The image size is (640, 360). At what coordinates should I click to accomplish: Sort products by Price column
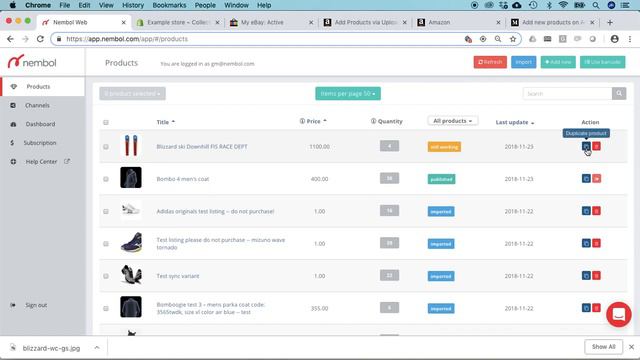click(x=313, y=121)
